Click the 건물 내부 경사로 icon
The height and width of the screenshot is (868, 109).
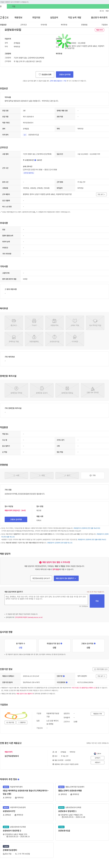(x=93, y=390)
